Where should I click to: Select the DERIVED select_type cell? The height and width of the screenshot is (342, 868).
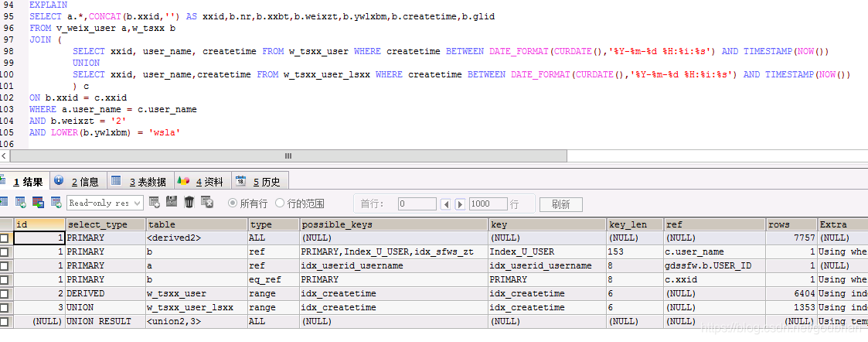pyautogui.click(x=106, y=293)
